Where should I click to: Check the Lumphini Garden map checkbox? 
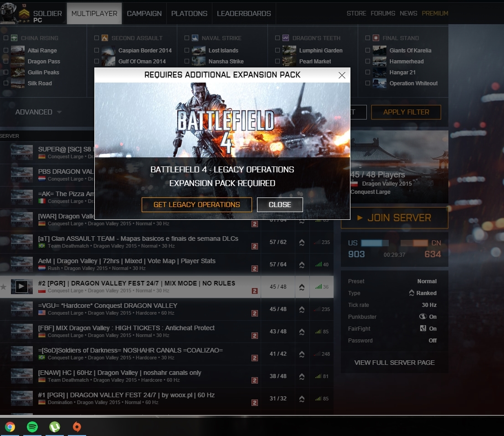coord(278,50)
